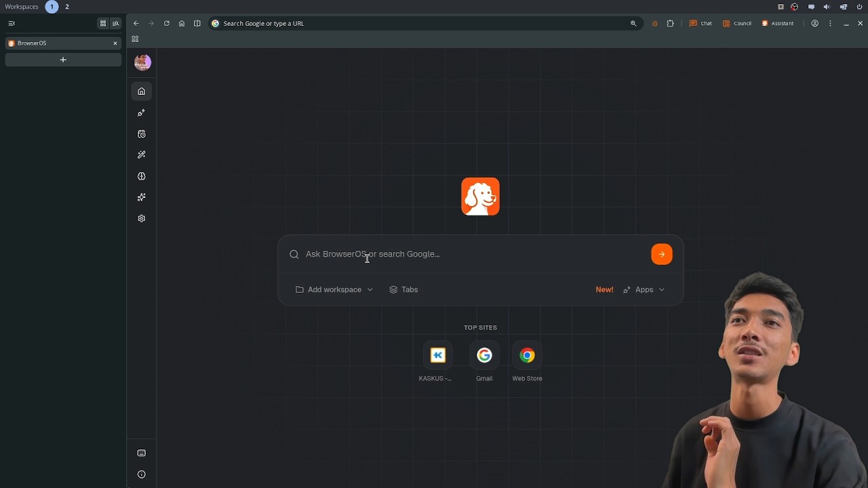Open the Chat panel
Image resolution: width=868 pixels, height=488 pixels.
pos(701,23)
